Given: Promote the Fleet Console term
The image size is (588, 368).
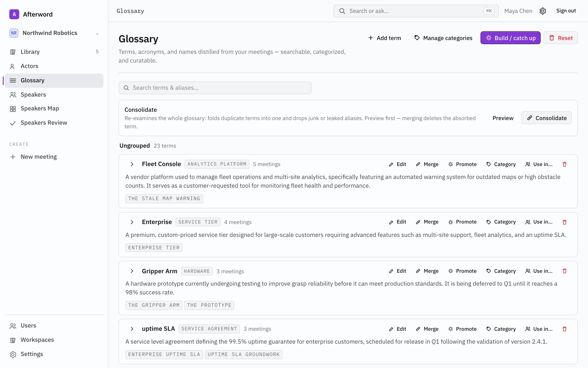Looking at the screenshot, I should pos(462,164).
